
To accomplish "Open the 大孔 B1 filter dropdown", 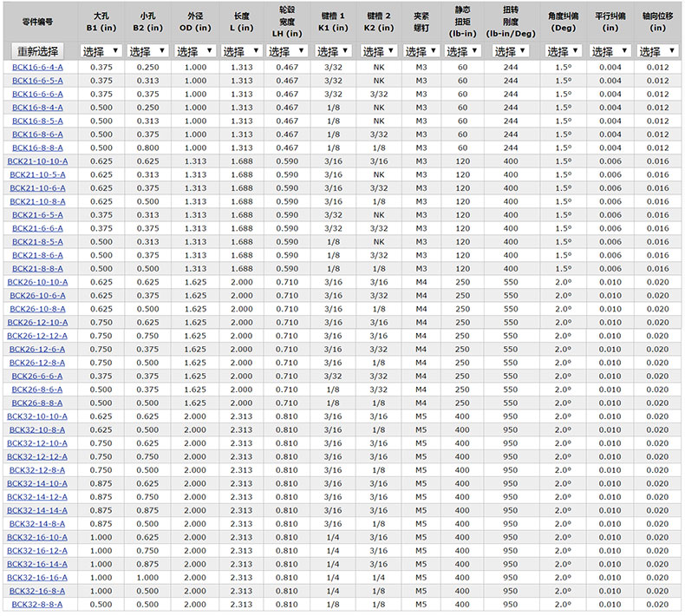I will point(101,51).
